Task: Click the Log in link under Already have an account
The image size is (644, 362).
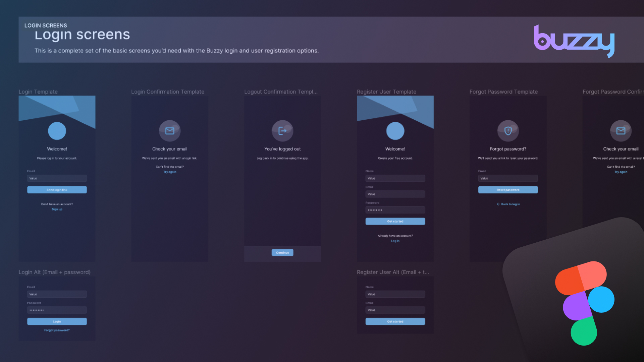Action: click(x=395, y=241)
